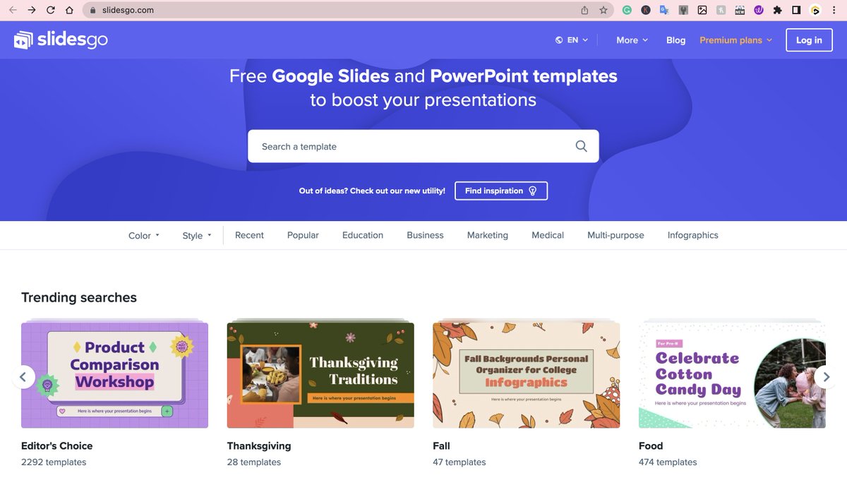This screenshot has width=847, height=504.
Task: Focus the Search a template field
Action: (423, 146)
